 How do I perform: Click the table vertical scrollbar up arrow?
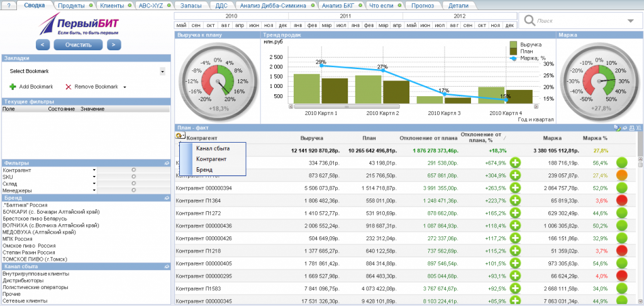(640, 159)
